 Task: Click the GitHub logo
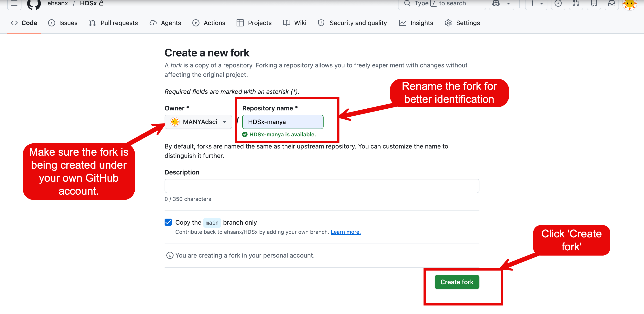click(34, 4)
